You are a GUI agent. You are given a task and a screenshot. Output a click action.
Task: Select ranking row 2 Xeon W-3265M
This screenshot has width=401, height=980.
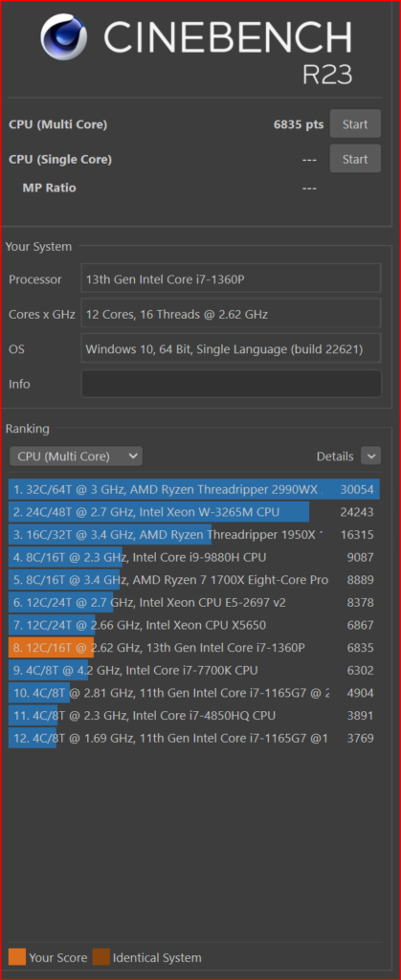[x=194, y=512]
